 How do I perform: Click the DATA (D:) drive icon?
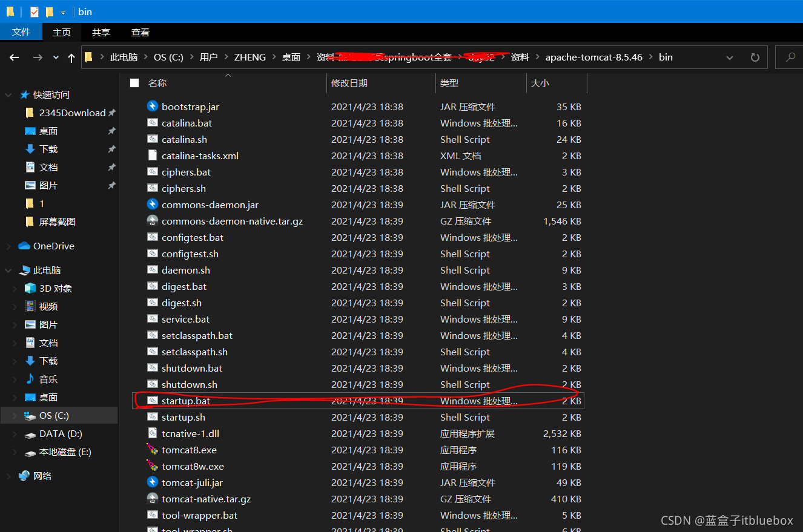30,434
